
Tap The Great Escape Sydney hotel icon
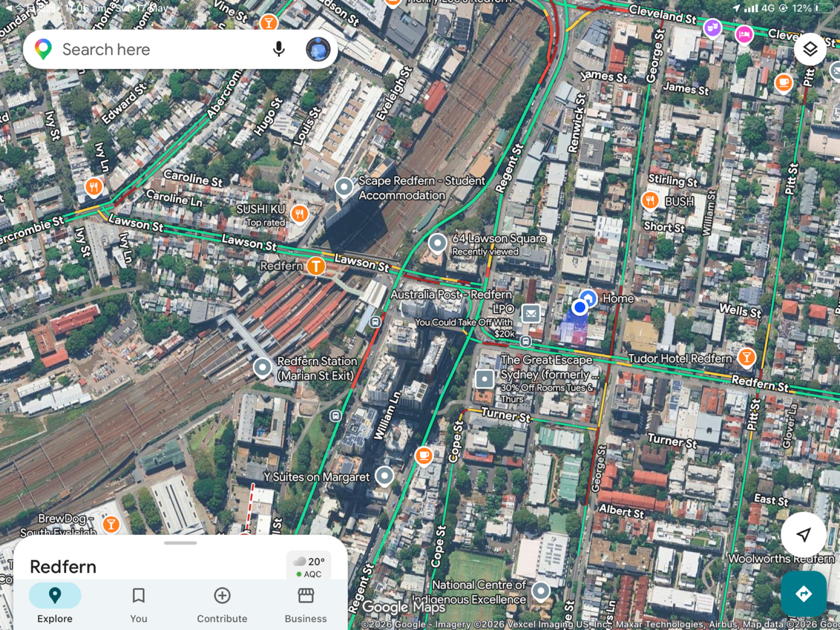pos(484,379)
